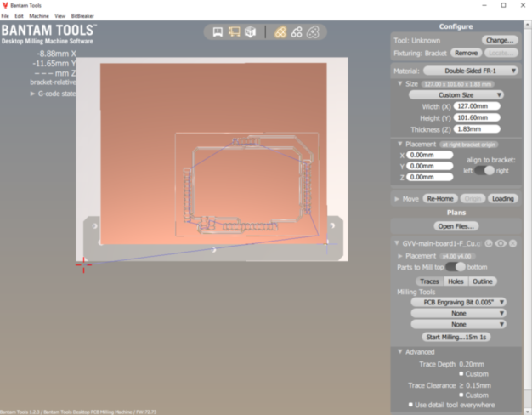Click the Placement X 0.00mm field
532x415 pixels.
(429, 155)
